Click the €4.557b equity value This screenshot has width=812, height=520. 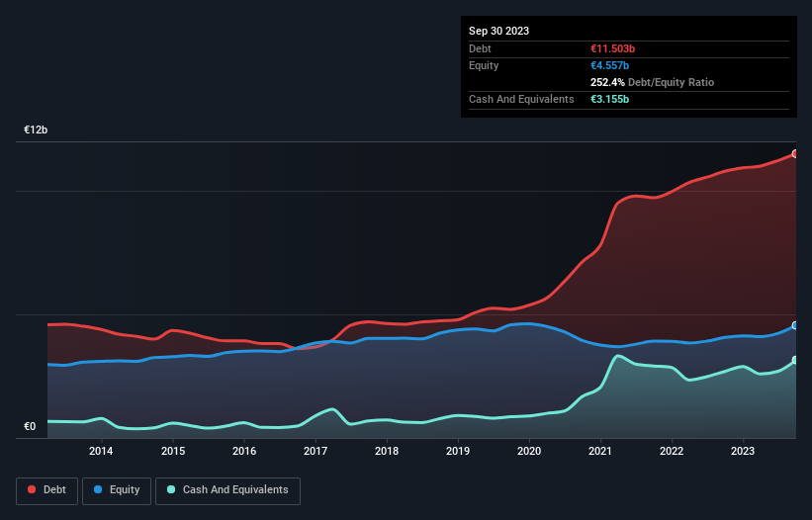[609, 65]
